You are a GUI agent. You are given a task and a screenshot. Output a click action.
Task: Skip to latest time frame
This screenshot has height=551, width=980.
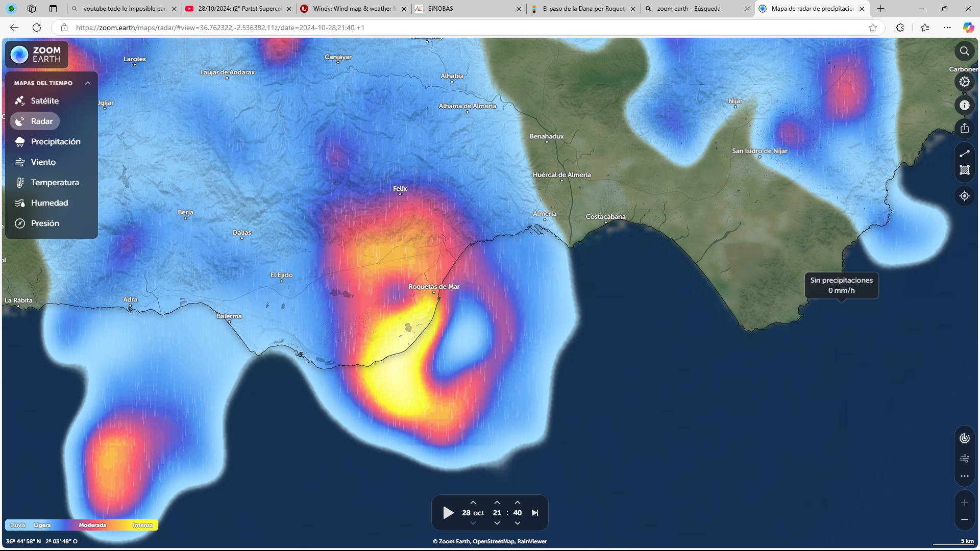point(535,513)
